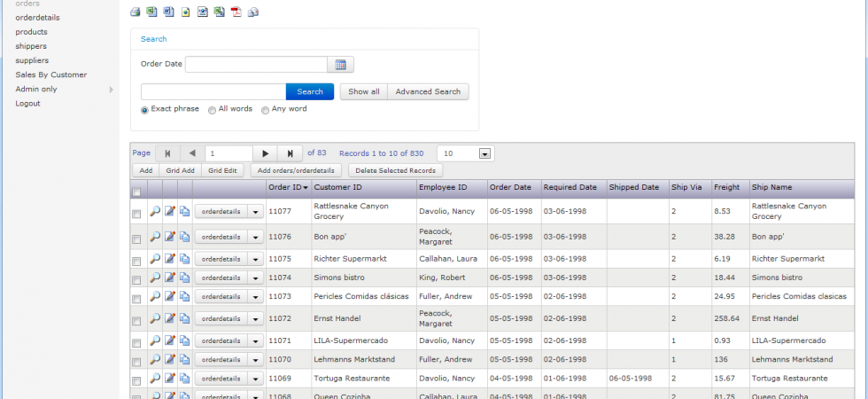868x399 pixels.
Task: Expand orderdetails dropdown arrow for order 11073
Action: 256,296
